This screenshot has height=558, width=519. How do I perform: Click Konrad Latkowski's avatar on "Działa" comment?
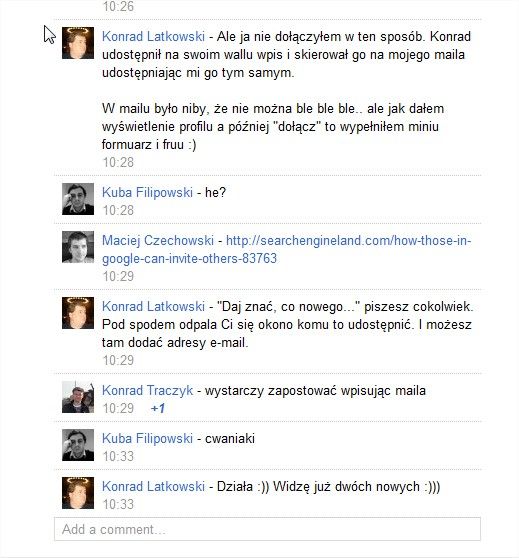pyautogui.click(x=78, y=493)
